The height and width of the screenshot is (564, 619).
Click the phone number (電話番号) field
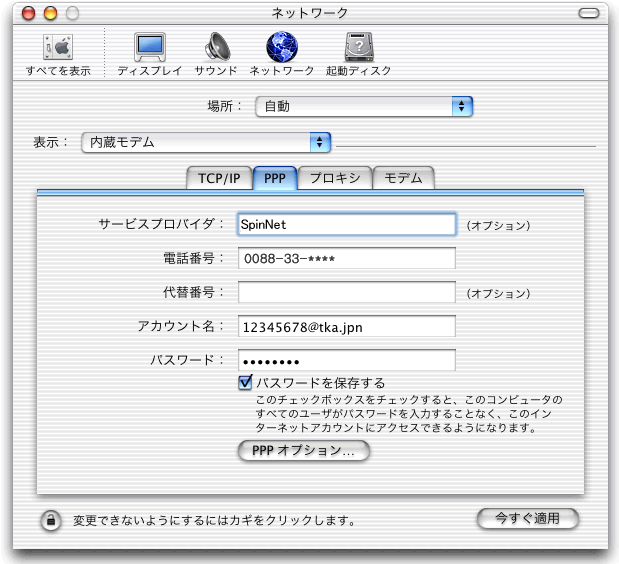point(346,259)
